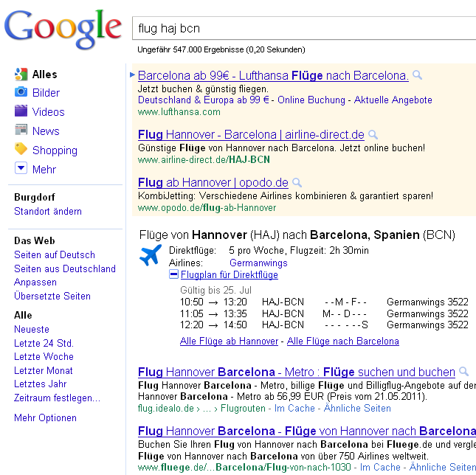The image size is (476, 475).
Task: Click the preview magnifier beside opodo.de
Action: pos(297,182)
